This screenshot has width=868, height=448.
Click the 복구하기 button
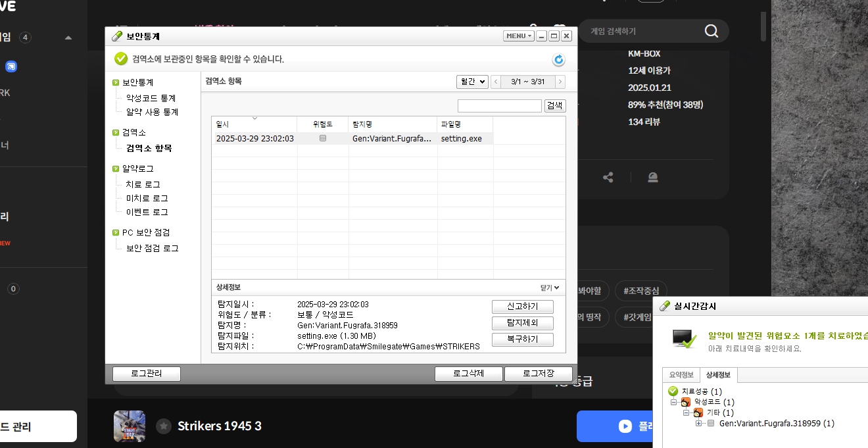(522, 339)
